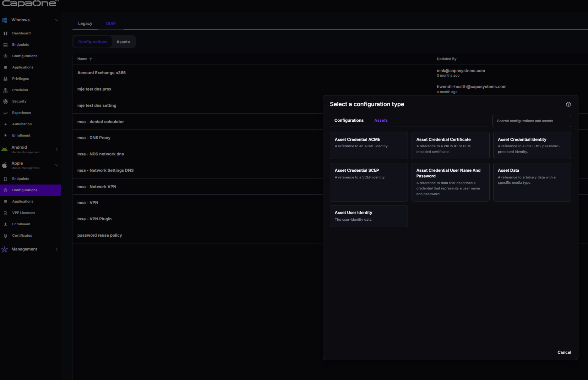Choose the Asset User Identity card
This screenshot has width=588, height=380.
pos(369,216)
